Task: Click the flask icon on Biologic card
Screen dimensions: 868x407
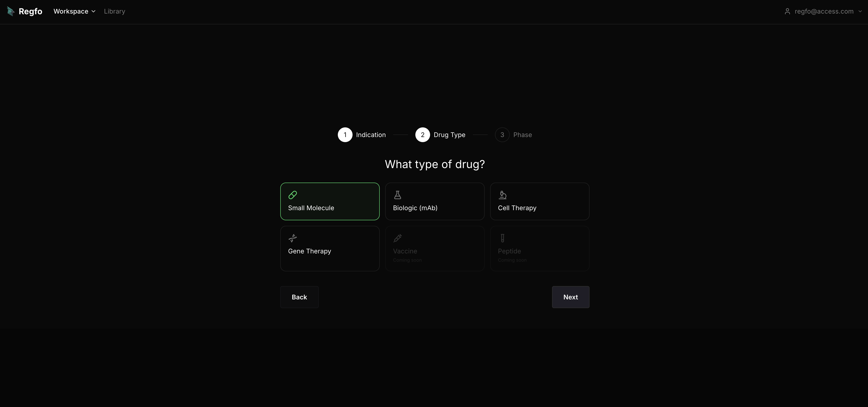Action: [398, 195]
